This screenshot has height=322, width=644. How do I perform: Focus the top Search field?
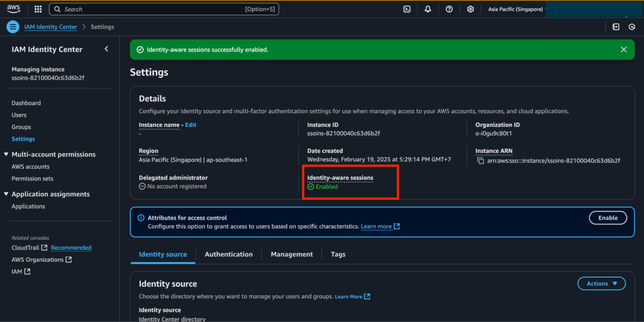pos(164,9)
